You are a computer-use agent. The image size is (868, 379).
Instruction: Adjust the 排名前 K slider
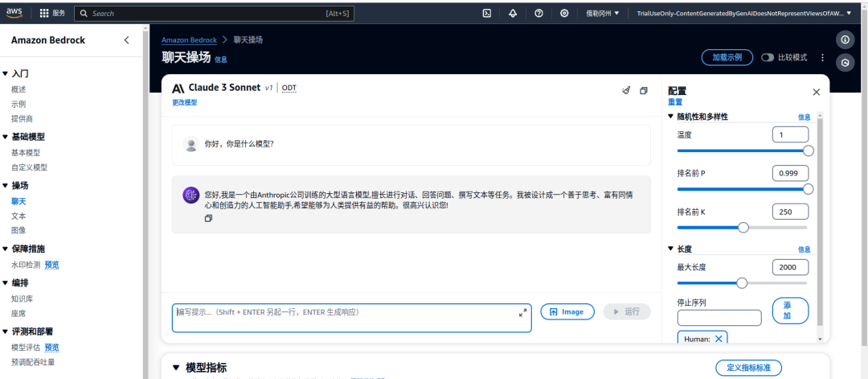[743, 228]
